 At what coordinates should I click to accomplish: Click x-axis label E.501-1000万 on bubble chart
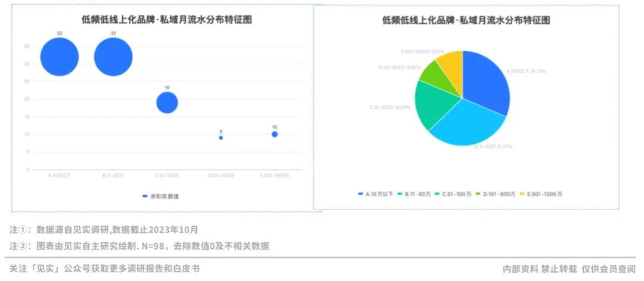point(274,175)
